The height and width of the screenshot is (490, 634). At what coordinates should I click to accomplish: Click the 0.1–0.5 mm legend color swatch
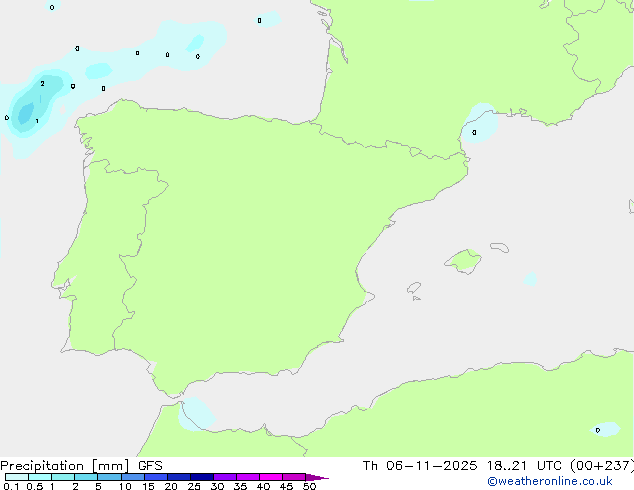17,477
